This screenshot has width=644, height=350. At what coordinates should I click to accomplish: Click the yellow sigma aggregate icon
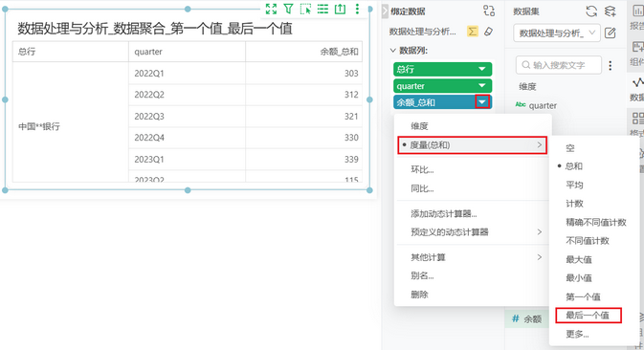[473, 32]
